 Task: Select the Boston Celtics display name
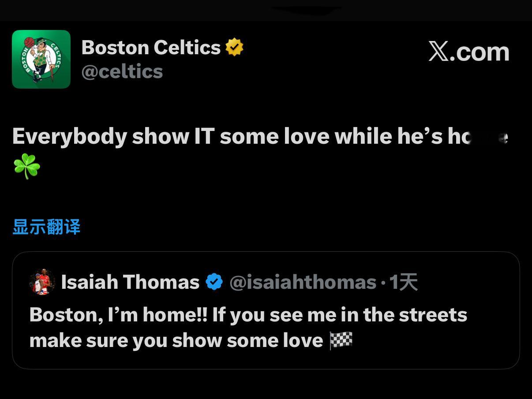click(x=150, y=46)
